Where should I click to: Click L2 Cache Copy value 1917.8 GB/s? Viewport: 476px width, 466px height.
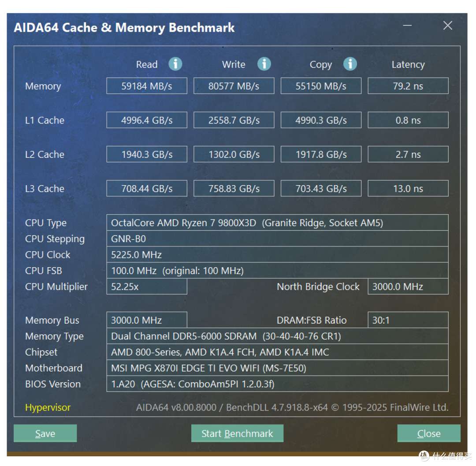point(321,154)
